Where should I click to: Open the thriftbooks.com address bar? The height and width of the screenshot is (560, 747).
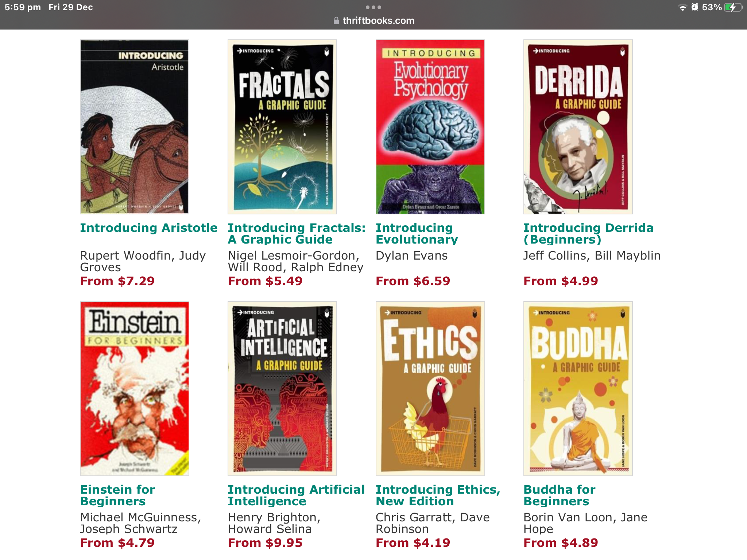coord(373,20)
